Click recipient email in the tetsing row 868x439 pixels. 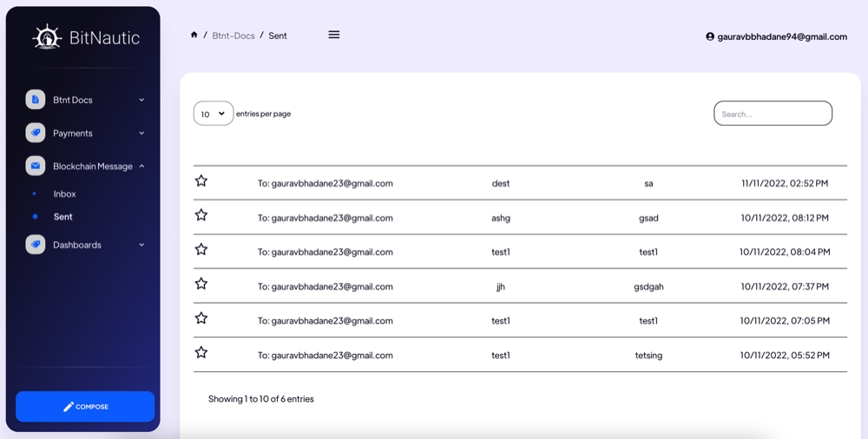coord(325,355)
